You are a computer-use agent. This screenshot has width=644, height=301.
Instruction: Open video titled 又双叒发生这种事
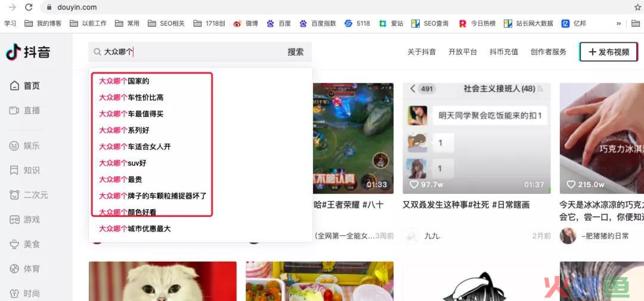tap(466, 204)
